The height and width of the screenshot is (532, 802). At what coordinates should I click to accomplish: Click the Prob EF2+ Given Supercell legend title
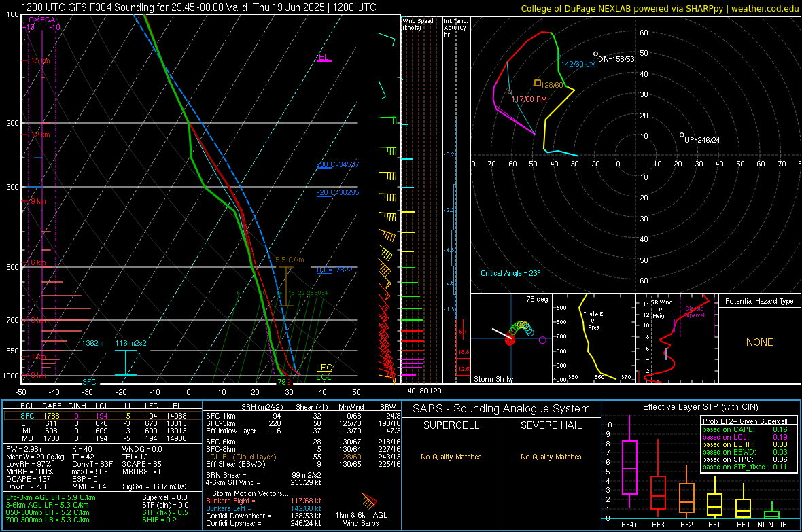[x=745, y=421]
